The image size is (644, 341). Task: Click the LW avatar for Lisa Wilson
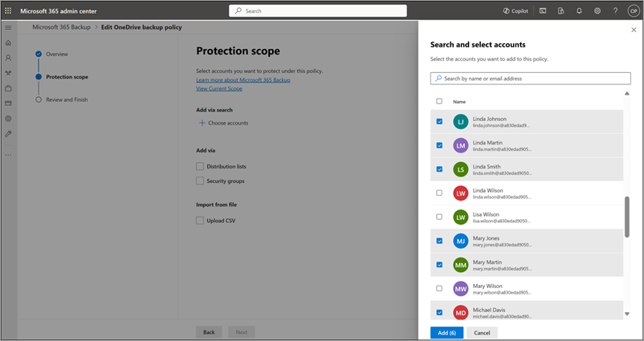tap(461, 217)
